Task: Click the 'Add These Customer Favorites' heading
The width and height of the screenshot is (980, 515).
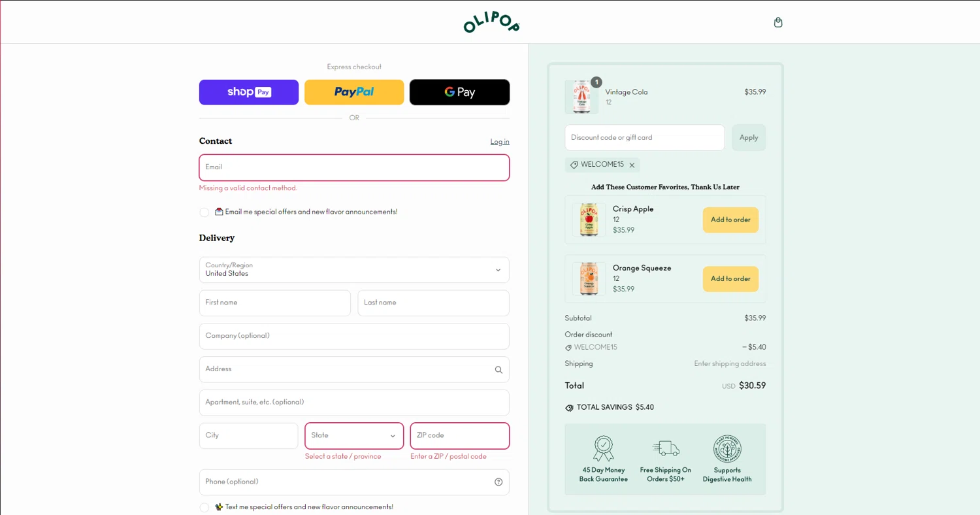Action: 665,187
